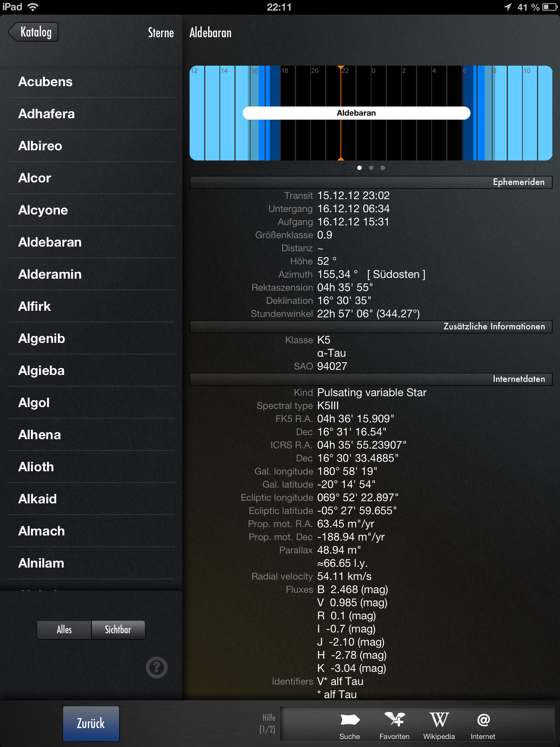Tap the location arrow in status bar

(507, 7)
